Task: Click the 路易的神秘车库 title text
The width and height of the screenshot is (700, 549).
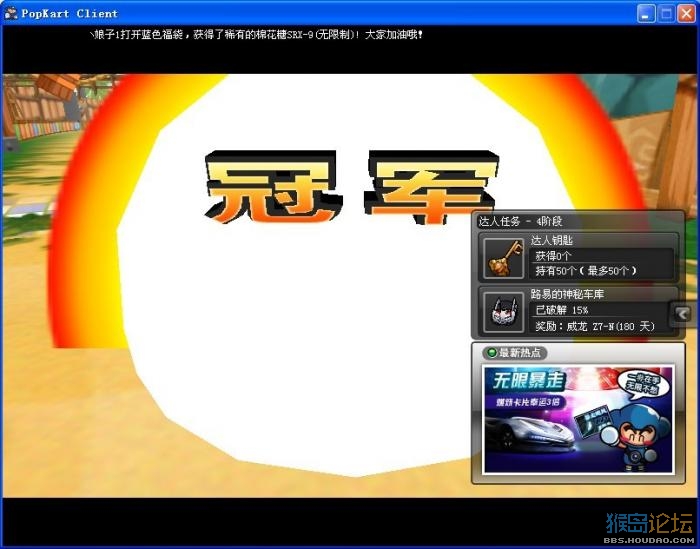Action: pos(567,294)
